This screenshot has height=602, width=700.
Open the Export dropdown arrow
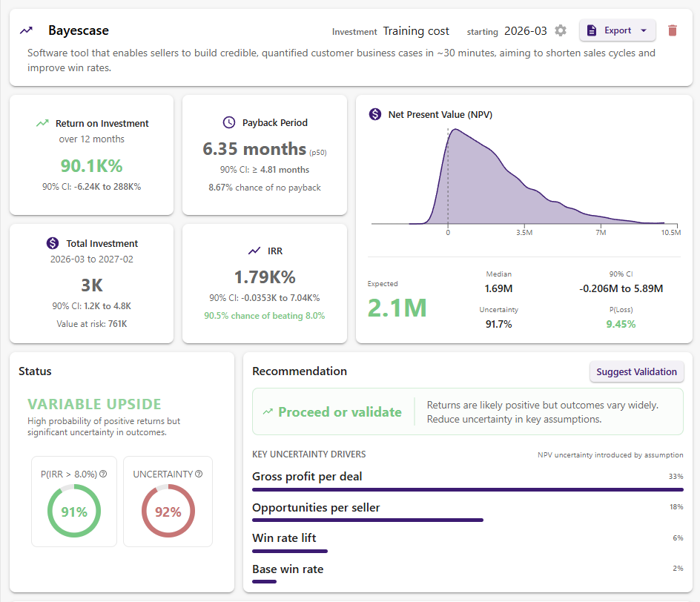tap(643, 30)
